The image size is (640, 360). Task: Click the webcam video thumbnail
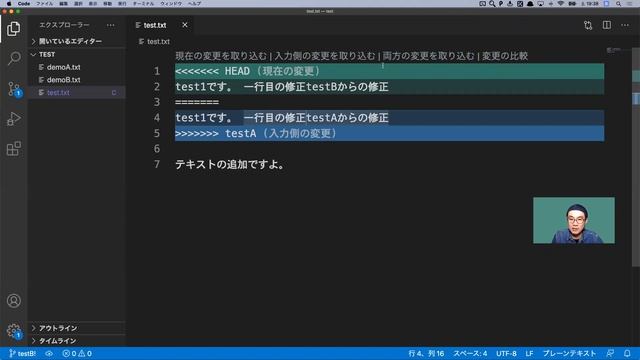point(573,220)
